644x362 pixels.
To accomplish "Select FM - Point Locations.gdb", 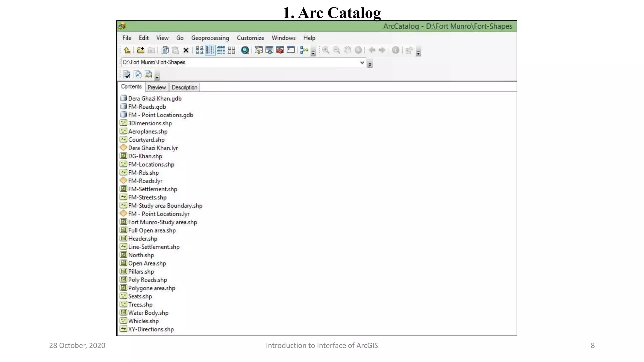I will click(157, 115).
